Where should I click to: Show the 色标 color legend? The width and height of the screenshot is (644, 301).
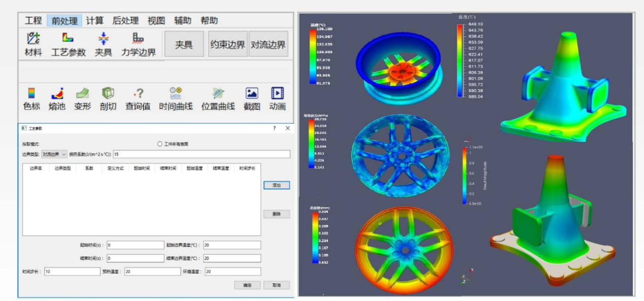click(x=31, y=98)
